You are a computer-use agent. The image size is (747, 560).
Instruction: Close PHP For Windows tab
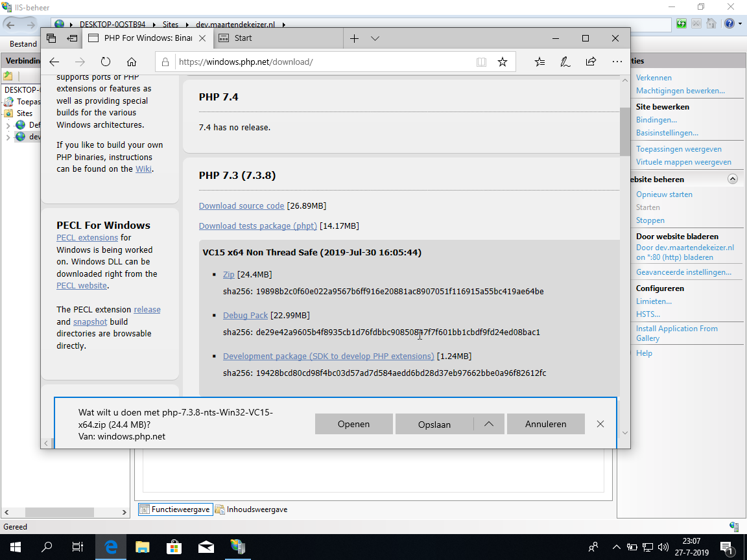coord(202,39)
